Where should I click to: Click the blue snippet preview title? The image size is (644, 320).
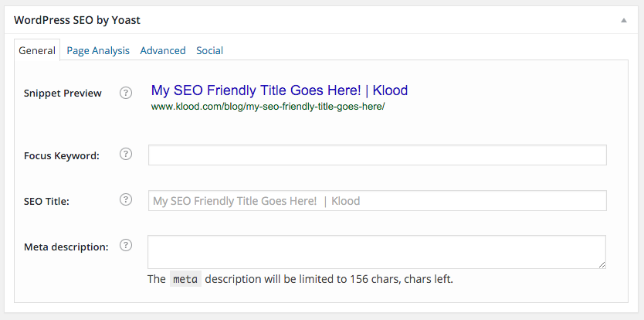279,90
